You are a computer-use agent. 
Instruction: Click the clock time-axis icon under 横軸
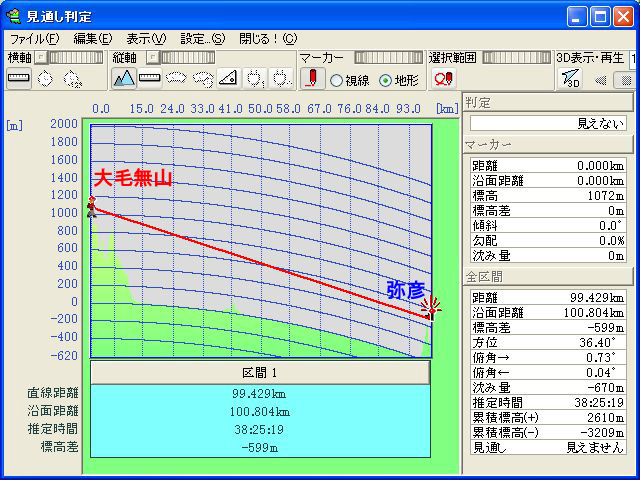(45, 78)
